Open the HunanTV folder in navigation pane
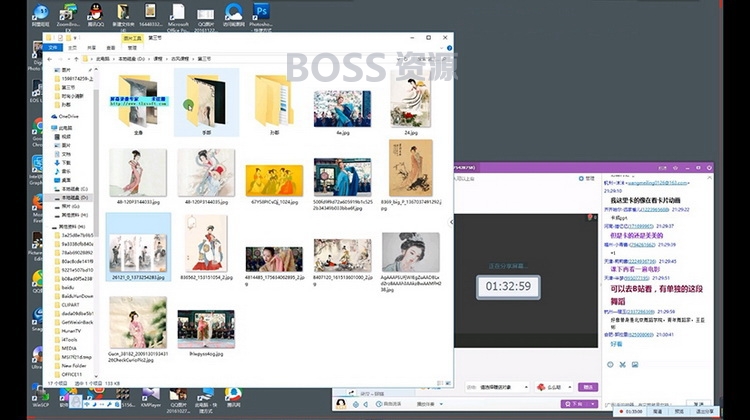Screen dimensions: 750x420 tap(67, 331)
